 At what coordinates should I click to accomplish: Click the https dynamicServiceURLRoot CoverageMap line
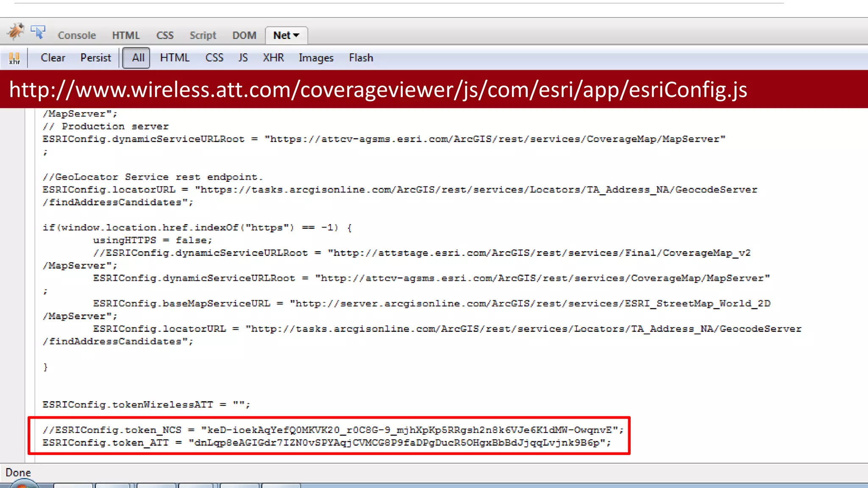tap(384, 139)
